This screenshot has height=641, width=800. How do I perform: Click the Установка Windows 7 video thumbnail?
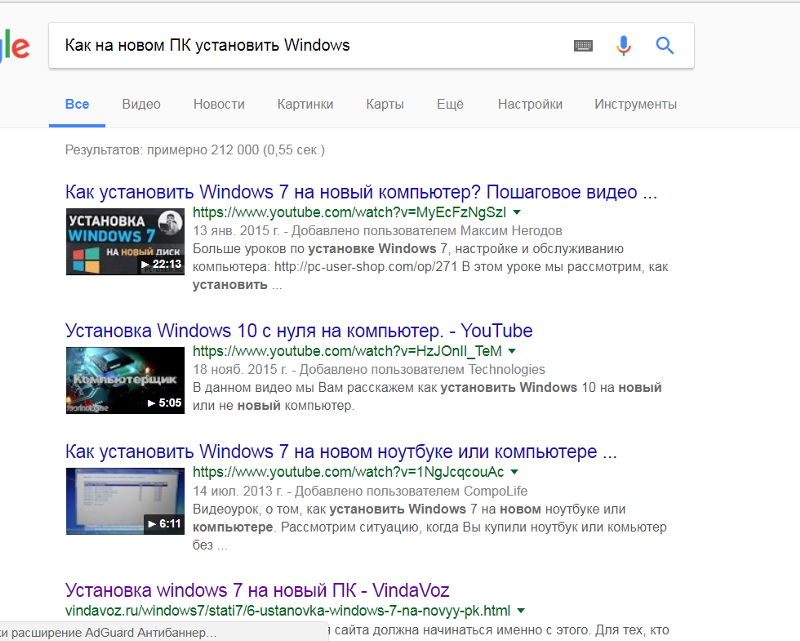tap(125, 241)
